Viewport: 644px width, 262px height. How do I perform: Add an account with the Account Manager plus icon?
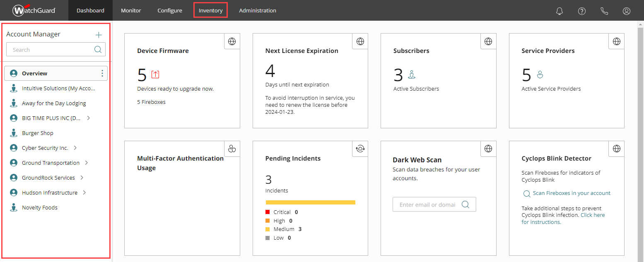point(99,35)
